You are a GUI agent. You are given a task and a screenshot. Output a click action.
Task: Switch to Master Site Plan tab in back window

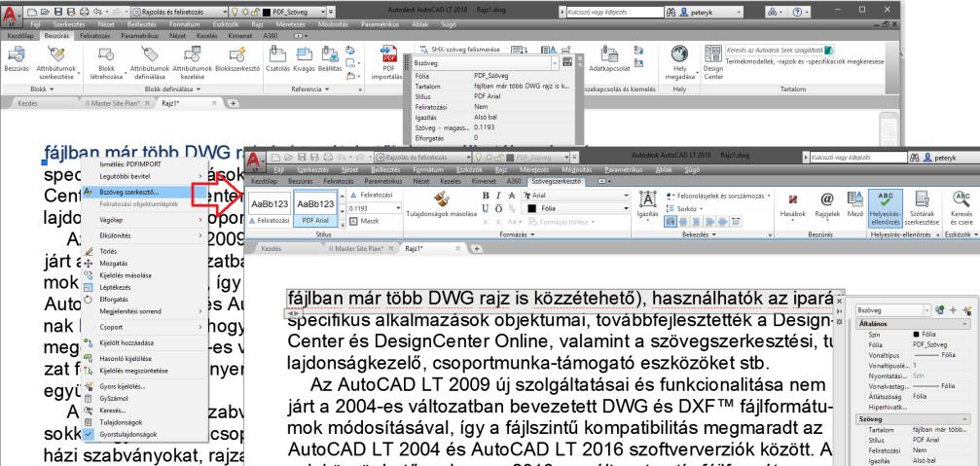click(x=117, y=103)
